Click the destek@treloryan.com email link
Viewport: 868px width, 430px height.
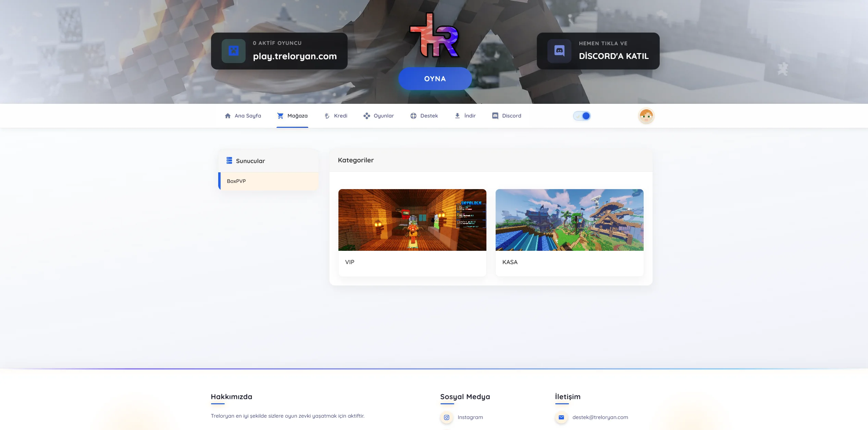pos(600,417)
